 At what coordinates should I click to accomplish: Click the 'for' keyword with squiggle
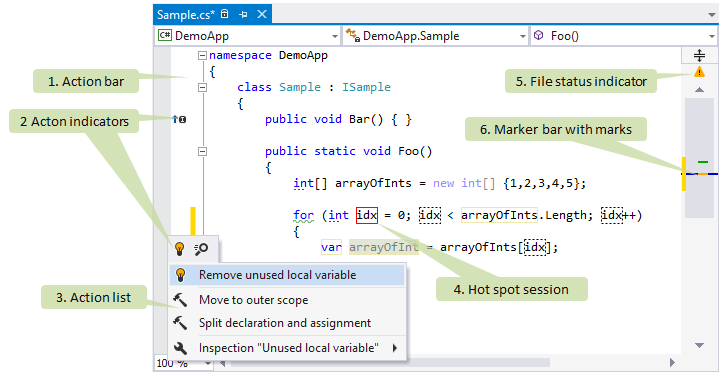[303, 215]
